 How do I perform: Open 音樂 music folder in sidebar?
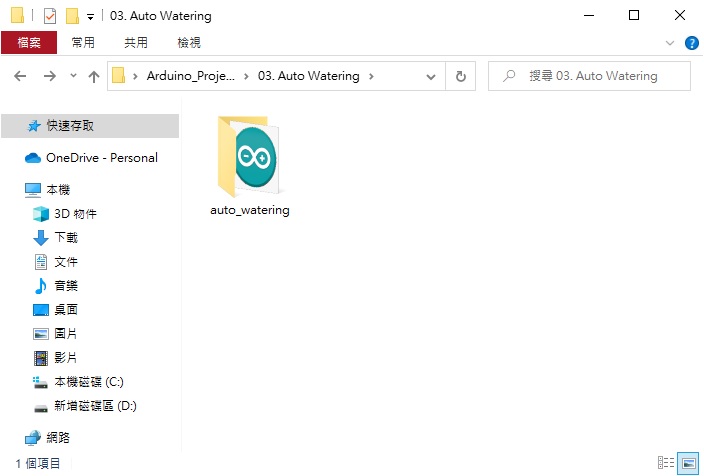(x=55, y=286)
